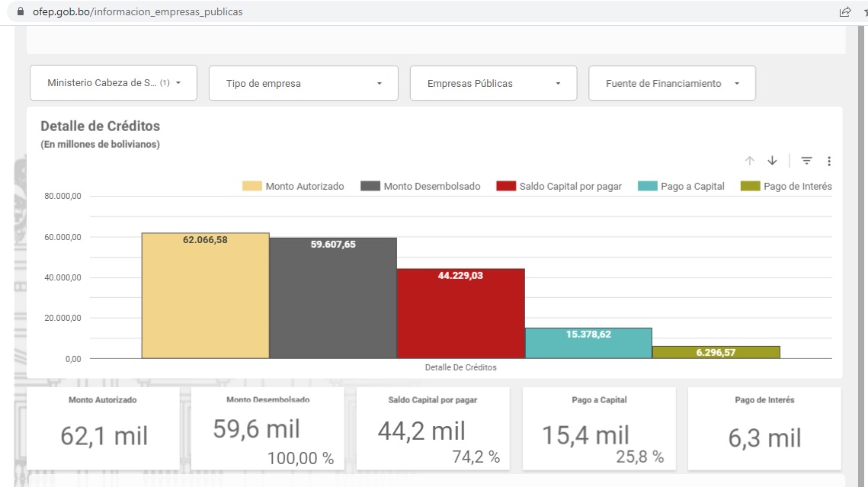868x487 pixels.
Task: Open the chart filter/sort icon
Action: (806, 161)
